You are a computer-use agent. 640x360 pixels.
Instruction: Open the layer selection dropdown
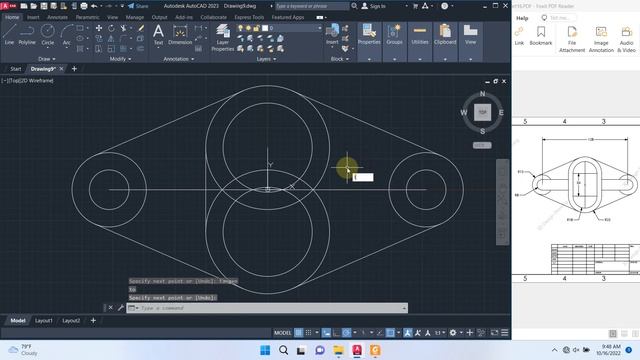click(x=320, y=28)
